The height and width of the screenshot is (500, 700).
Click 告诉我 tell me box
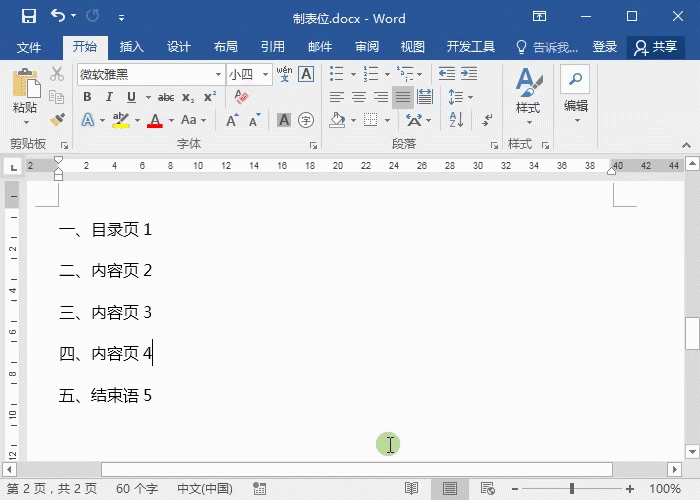[x=547, y=47]
